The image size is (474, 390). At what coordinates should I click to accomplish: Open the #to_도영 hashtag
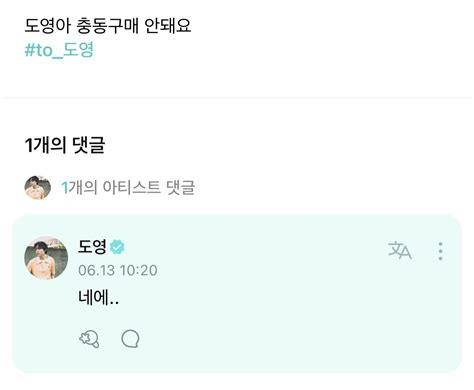pyautogui.click(x=59, y=50)
